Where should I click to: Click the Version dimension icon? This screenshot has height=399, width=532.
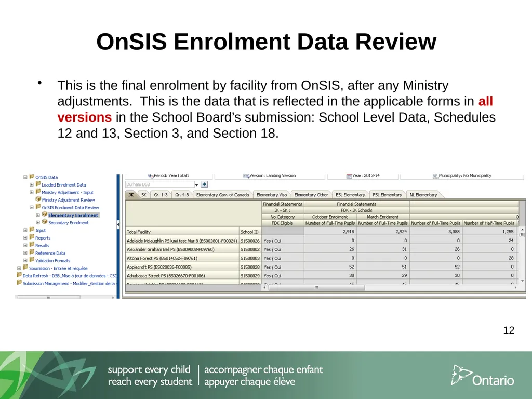click(246, 176)
